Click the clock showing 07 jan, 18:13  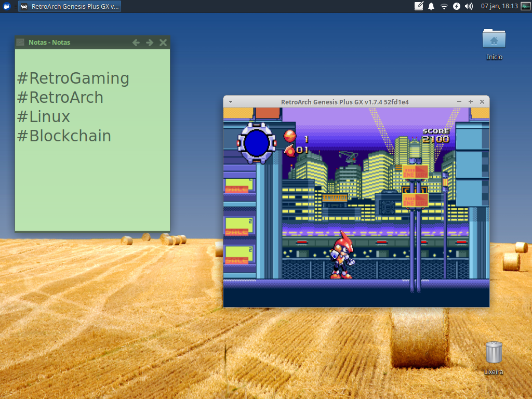pos(499,6)
